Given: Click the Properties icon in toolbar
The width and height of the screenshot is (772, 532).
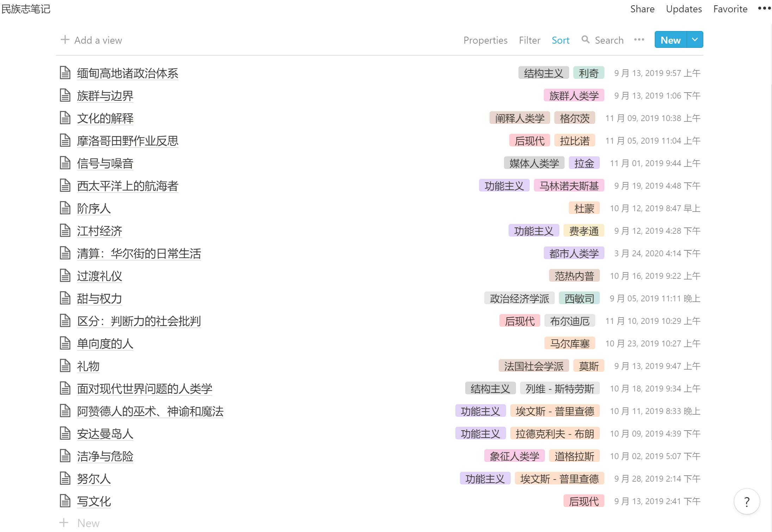Looking at the screenshot, I should click(486, 40).
